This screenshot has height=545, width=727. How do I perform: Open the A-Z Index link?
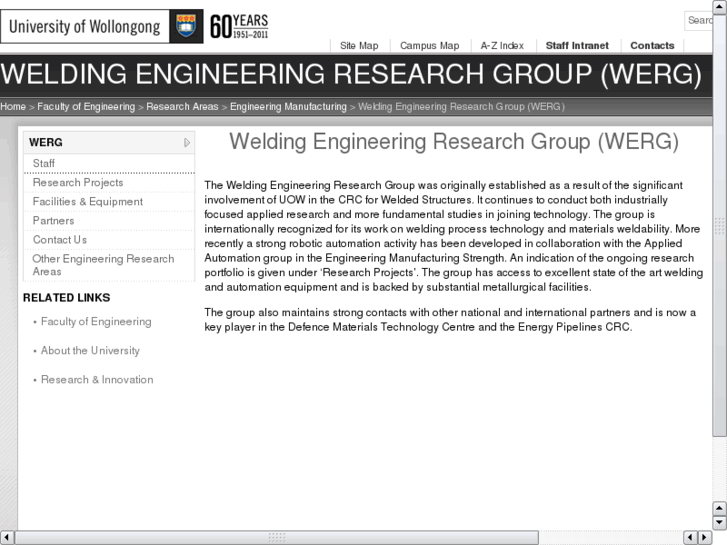(502, 45)
